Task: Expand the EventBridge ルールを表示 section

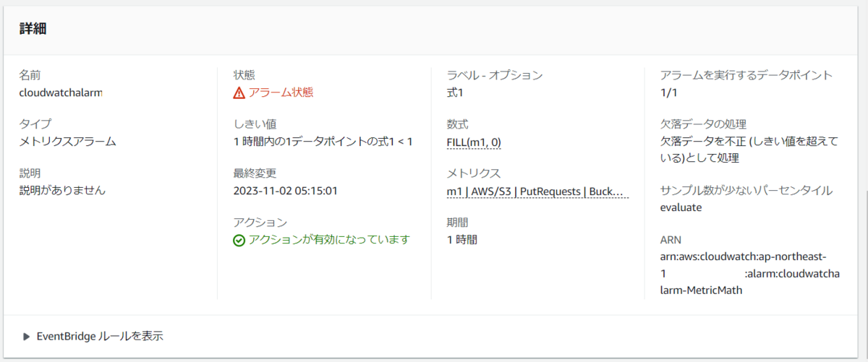Action: (x=93, y=336)
